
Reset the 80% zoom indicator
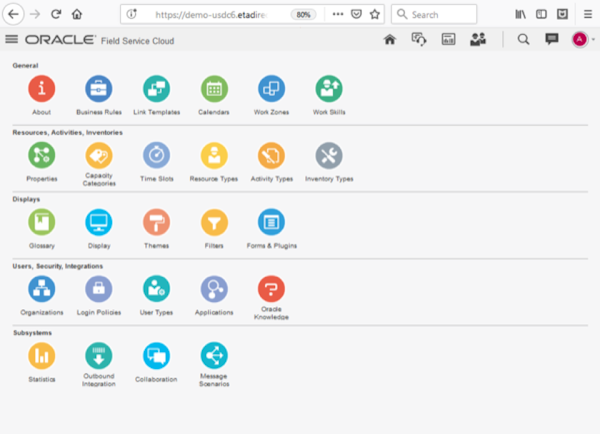click(x=303, y=15)
